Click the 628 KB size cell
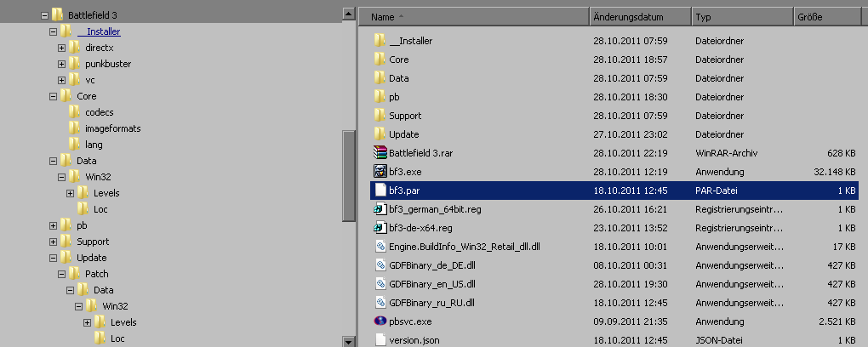Viewport: 868px width, 347px height. click(842, 153)
